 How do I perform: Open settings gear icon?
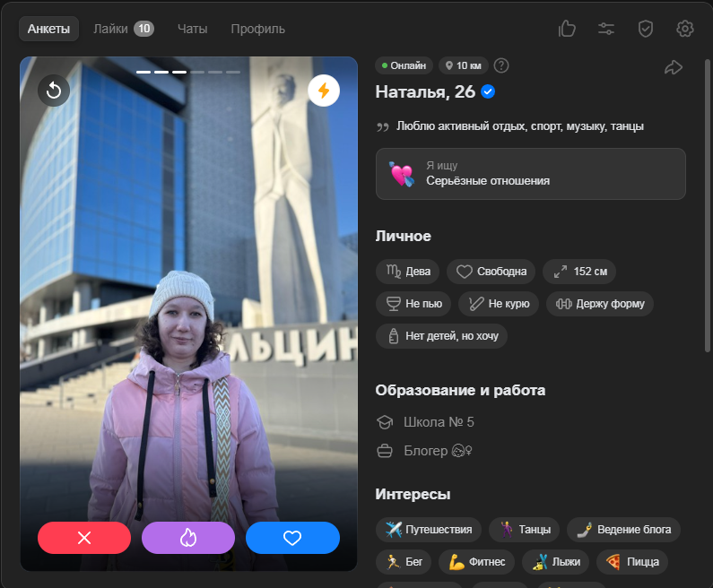tap(685, 29)
